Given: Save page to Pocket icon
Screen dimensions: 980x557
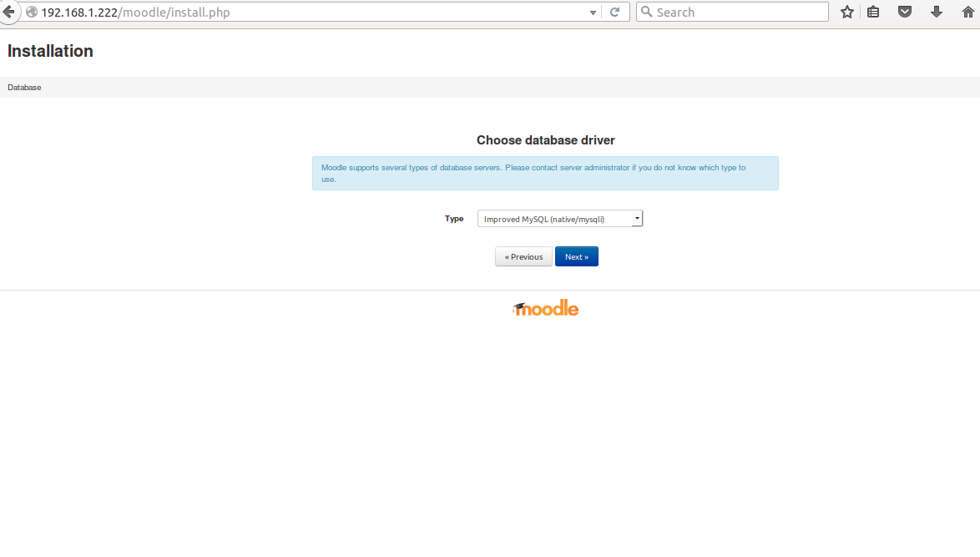Looking at the screenshot, I should [904, 12].
